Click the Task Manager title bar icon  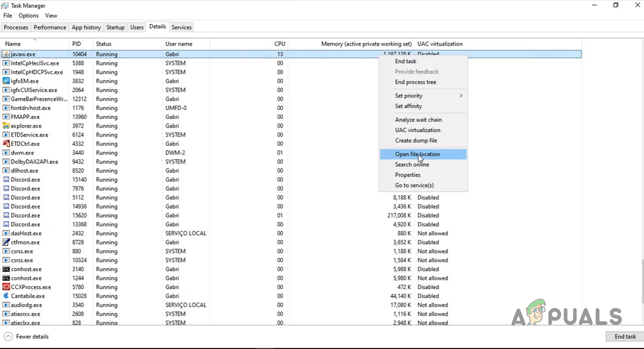pos(5,5)
